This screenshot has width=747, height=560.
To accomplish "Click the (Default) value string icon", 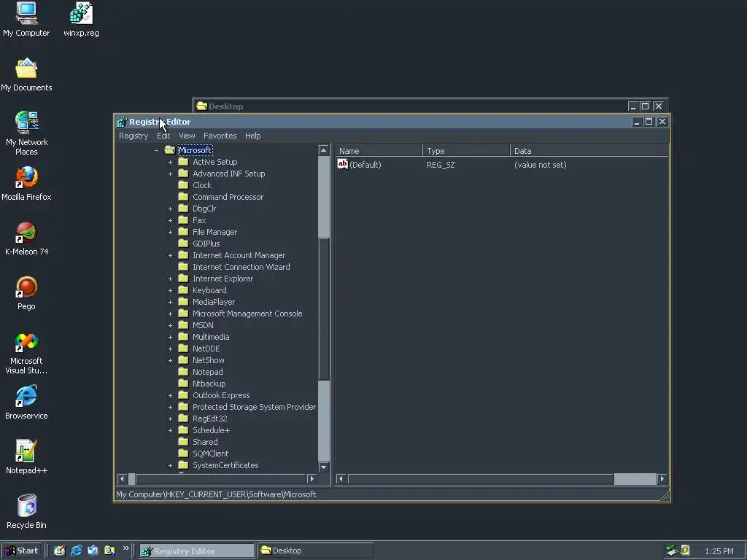I will (343, 164).
